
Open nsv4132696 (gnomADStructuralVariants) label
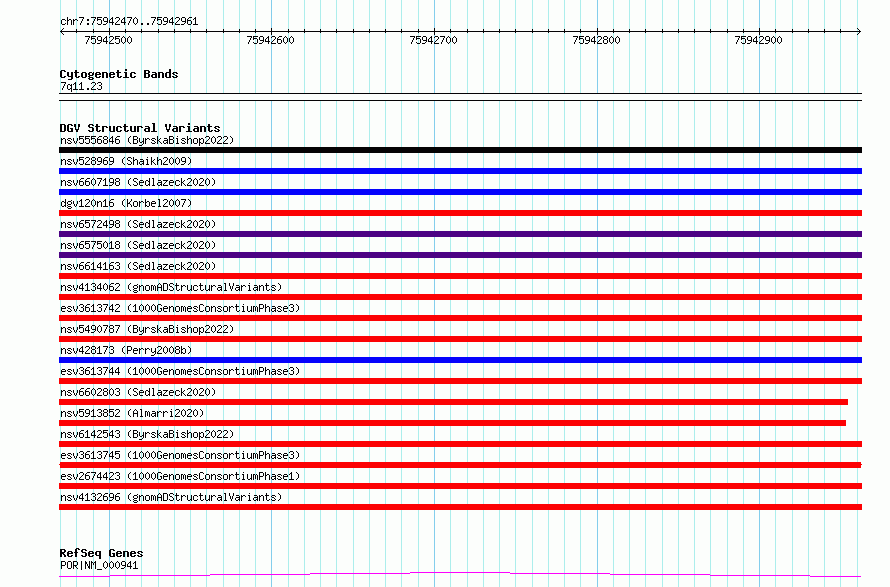click(171, 497)
